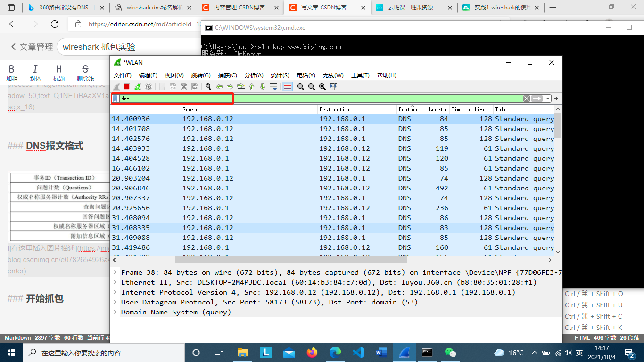This screenshot has width=644, height=362.
Task: Open the 视图(V) menu
Action: 174,75
